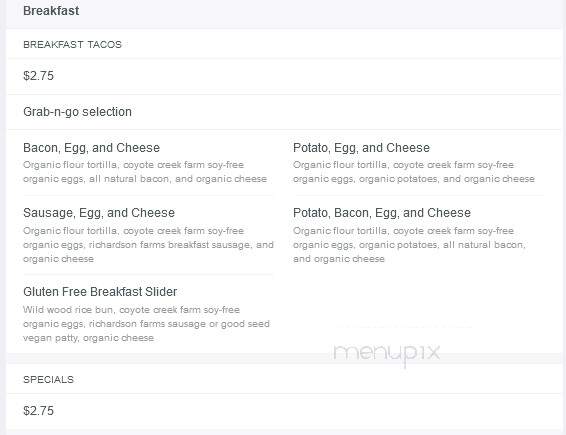Select Potato, Bacon, Egg, and Cheese item
This screenshot has height=435, width=566.
(x=382, y=213)
